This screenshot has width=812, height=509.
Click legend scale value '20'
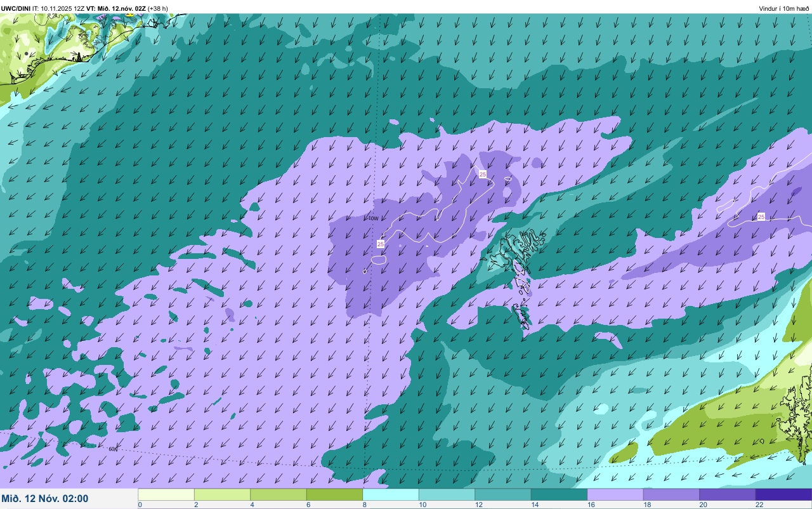pos(703,505)
